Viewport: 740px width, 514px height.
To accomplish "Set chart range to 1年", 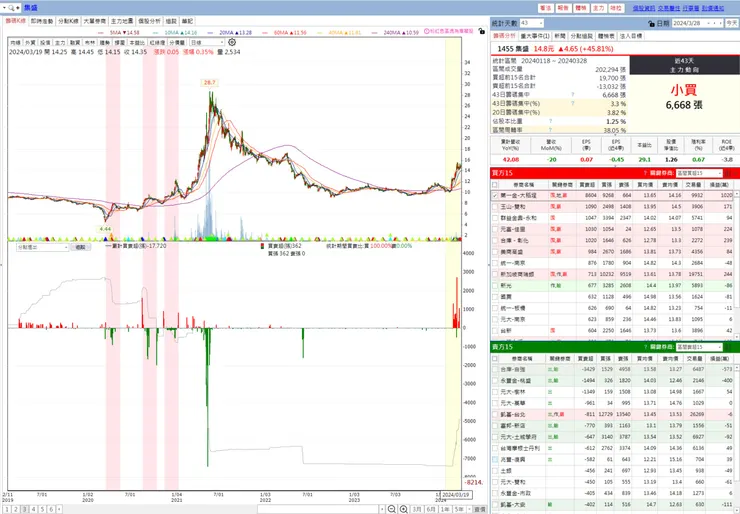I will [445, 509].
